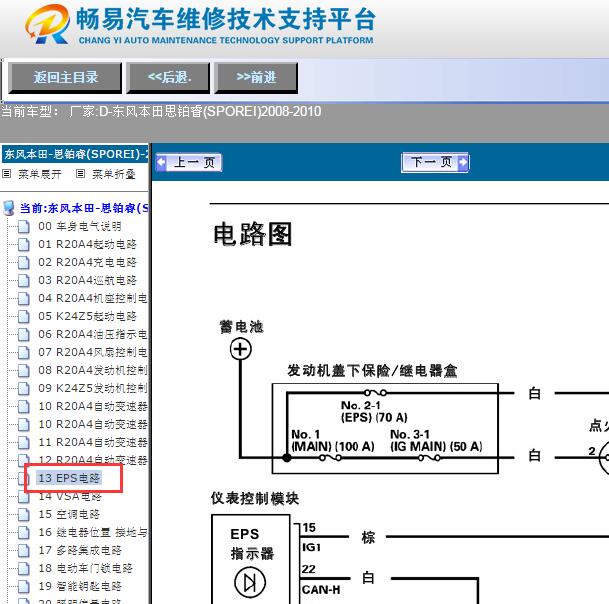Image resolution: width=609 pixels, height=604 pixels.
Task: Click the computer icon of the 当前:东风本田 root node
Action: tap(9, 208)
